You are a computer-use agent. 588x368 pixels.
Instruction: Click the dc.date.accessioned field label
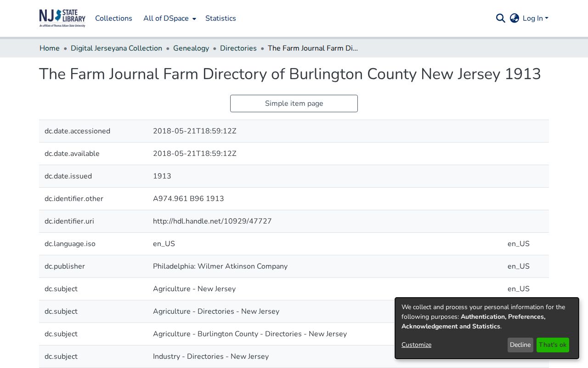coord(77,131)
